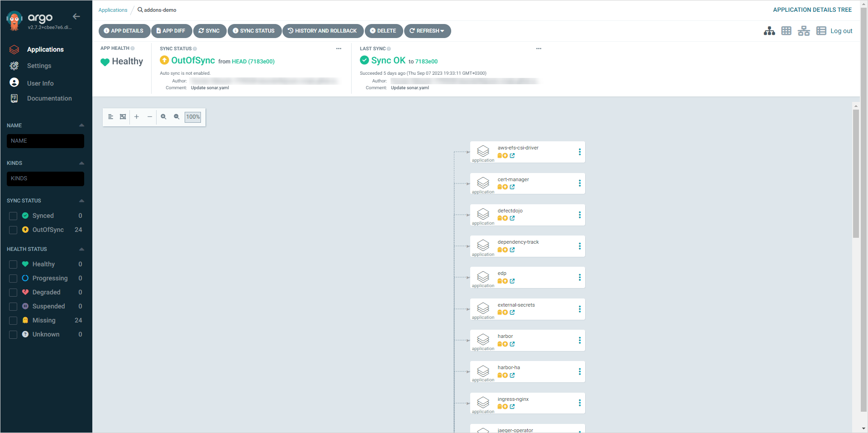This screenshot has height=433, width=868.
Task: Click the 100% zoom level field
Action: click(x=193, y=117)
